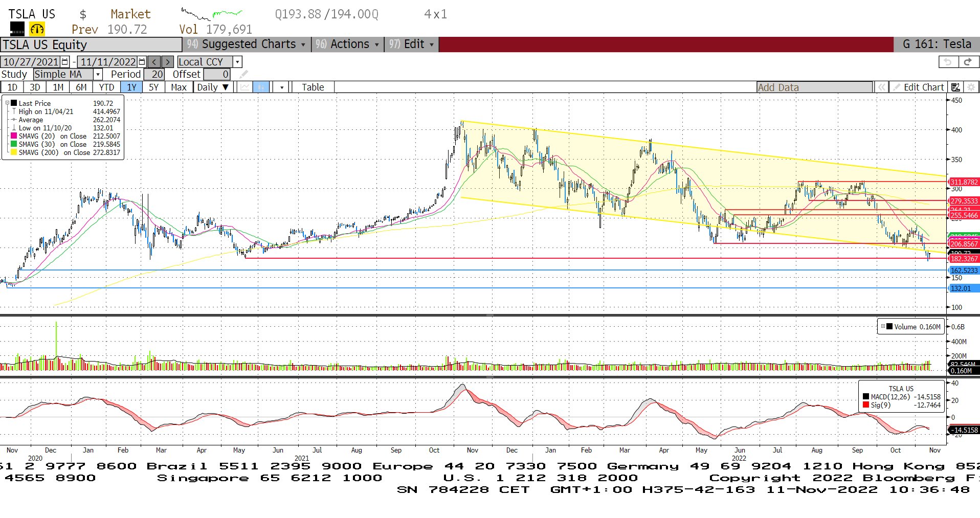
Task: Click the -14.5158 MACD axis value label
Action: pos(965,430)
